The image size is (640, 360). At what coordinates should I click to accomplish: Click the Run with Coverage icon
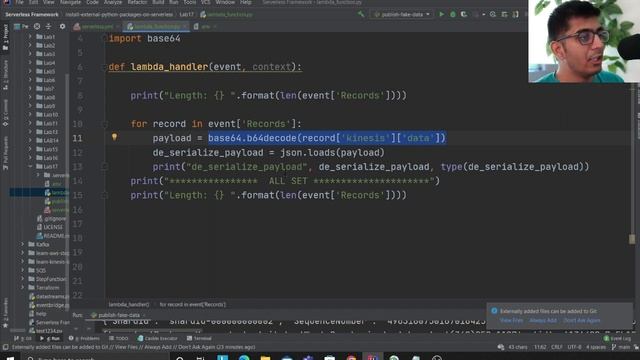click(464, 14)
